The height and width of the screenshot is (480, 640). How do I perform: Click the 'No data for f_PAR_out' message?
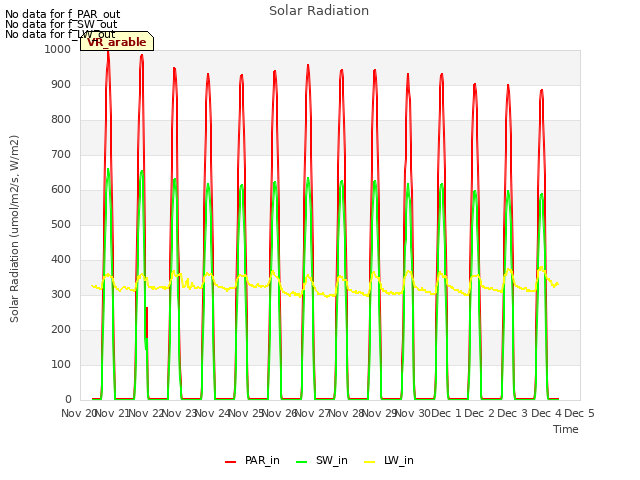(x=62, y=14)
